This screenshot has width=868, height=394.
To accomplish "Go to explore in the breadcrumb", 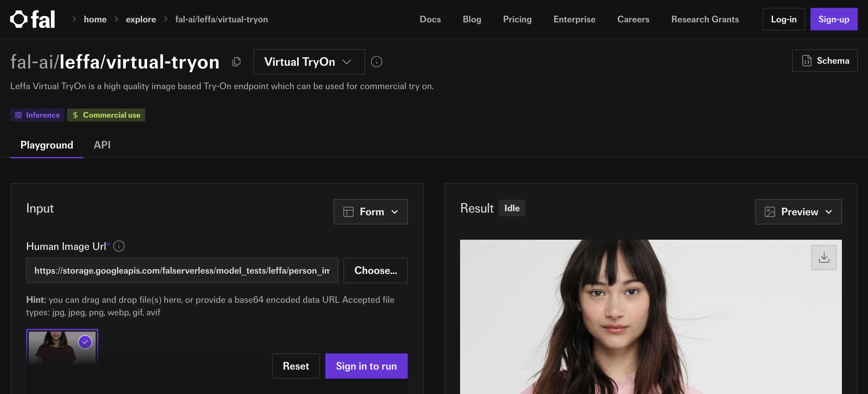I will tap(141, 19).
